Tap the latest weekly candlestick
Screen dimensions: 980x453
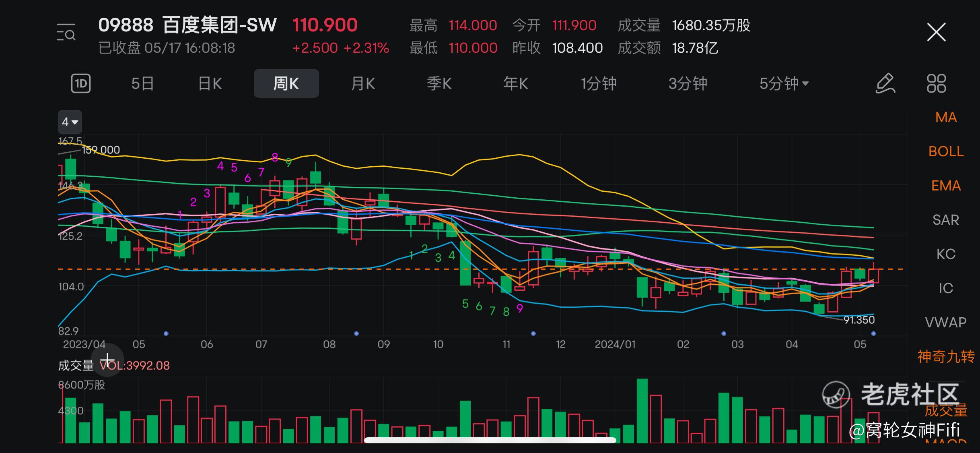(873, 274)
